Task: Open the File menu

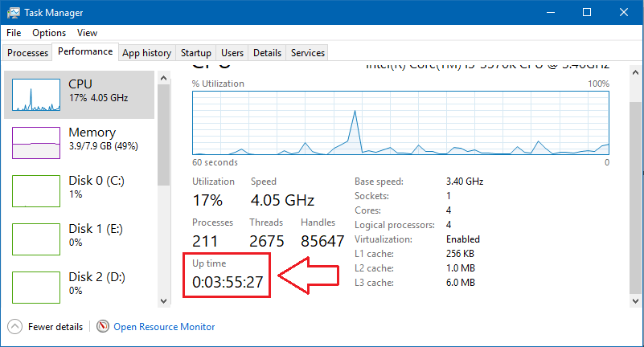Action: [14, 33]
